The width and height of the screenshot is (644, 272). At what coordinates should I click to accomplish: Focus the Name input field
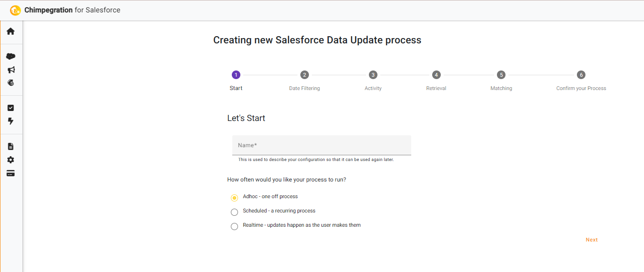[321, 145]
